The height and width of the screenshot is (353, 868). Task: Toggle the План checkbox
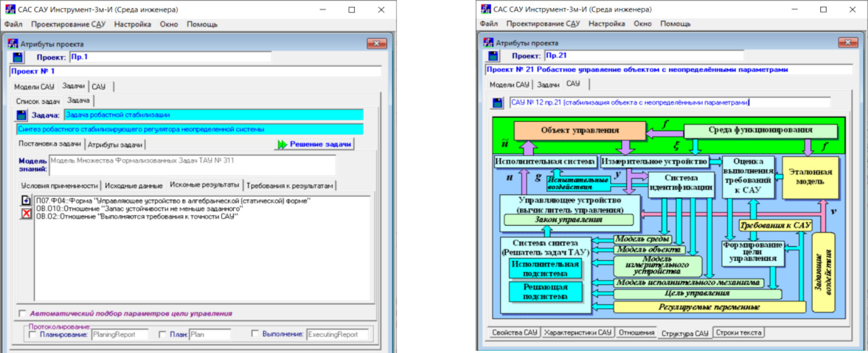[x=162, y=335]
